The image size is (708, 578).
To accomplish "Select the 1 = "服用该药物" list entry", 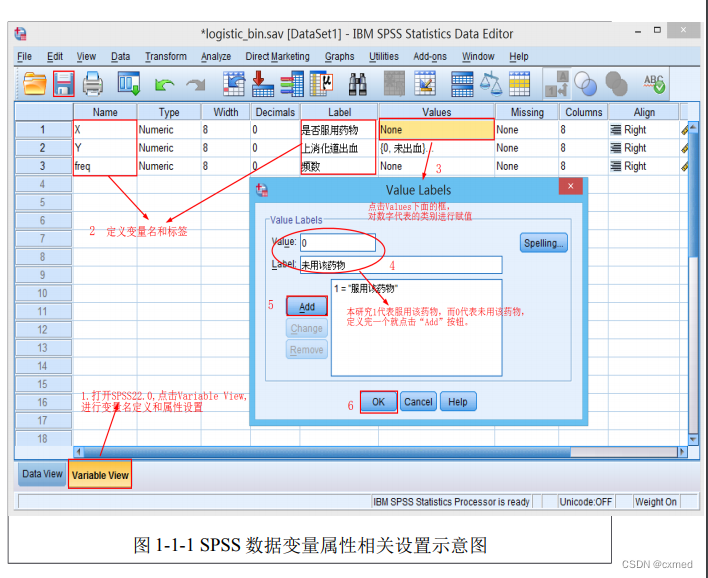I will tap(366, 289).
